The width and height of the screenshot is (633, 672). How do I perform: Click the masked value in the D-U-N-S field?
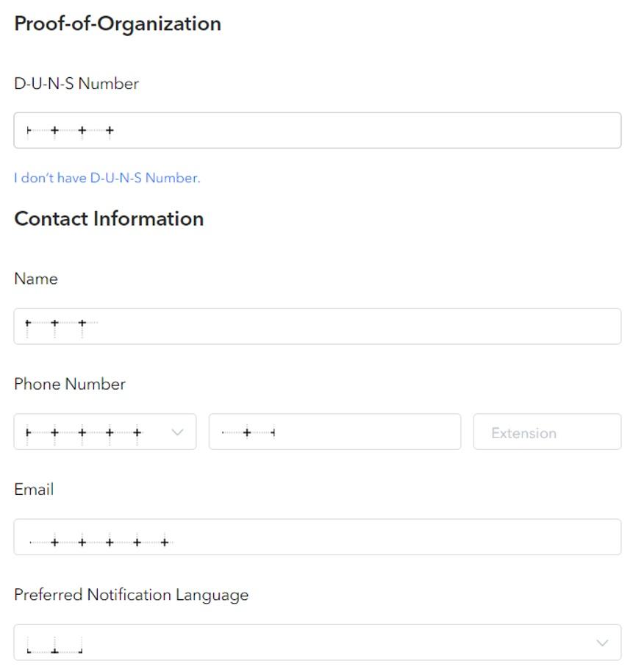click(71, 130)
